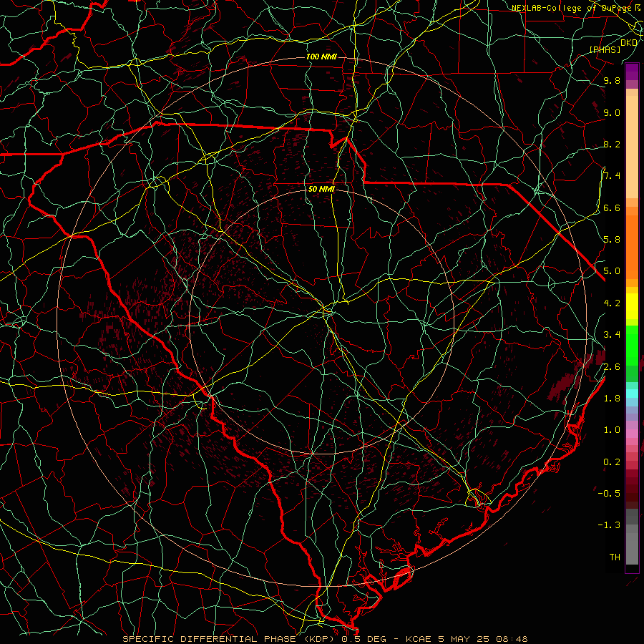This screenshot has height=644, width=644.
Task: Click the 1.0 scale value
Action: click(x=612, y=430)
